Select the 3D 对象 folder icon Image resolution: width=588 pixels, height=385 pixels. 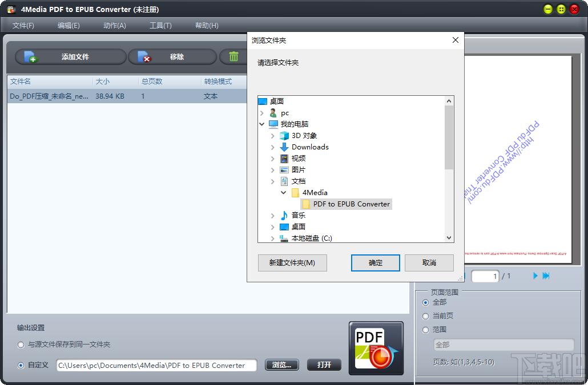click(x=284, y=136)
